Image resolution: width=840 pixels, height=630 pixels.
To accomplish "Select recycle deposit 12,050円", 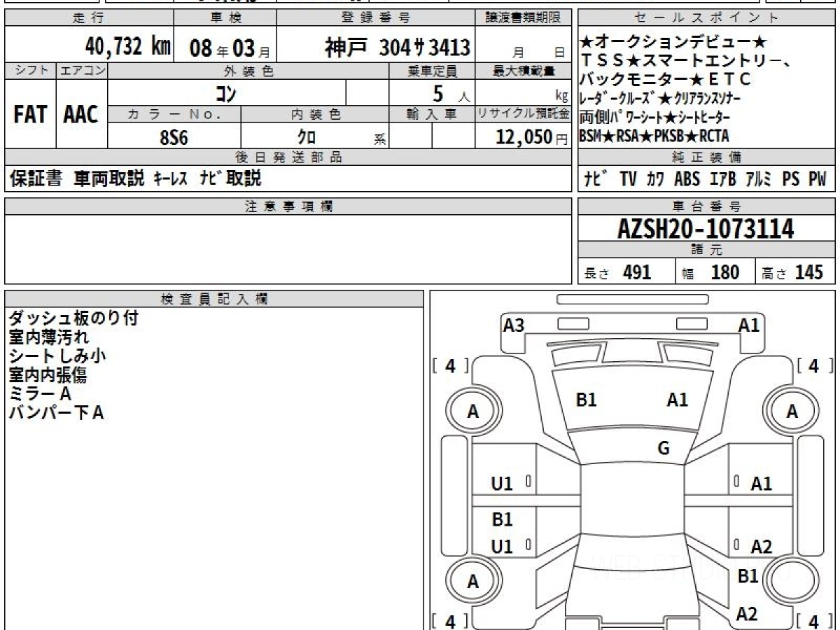I will click(x=531, y=137).
